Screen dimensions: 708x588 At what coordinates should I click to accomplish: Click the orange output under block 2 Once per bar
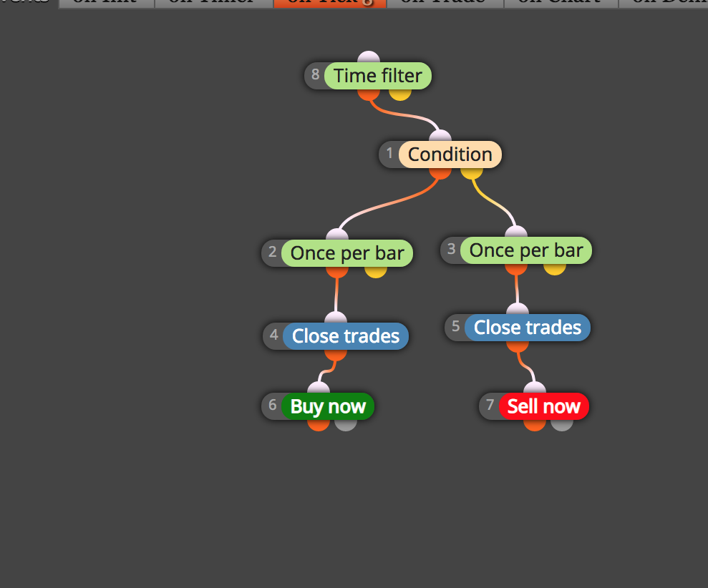(x=337, y=272)
